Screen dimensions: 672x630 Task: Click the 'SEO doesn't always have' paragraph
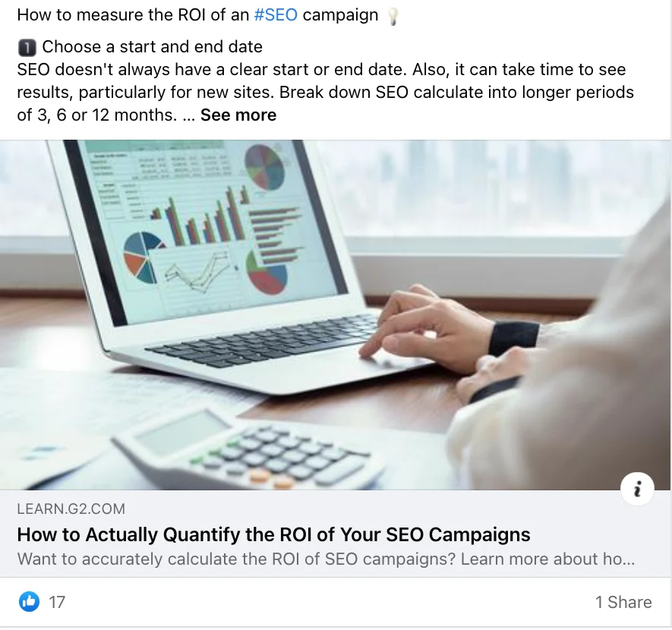[x=325, y=93]
